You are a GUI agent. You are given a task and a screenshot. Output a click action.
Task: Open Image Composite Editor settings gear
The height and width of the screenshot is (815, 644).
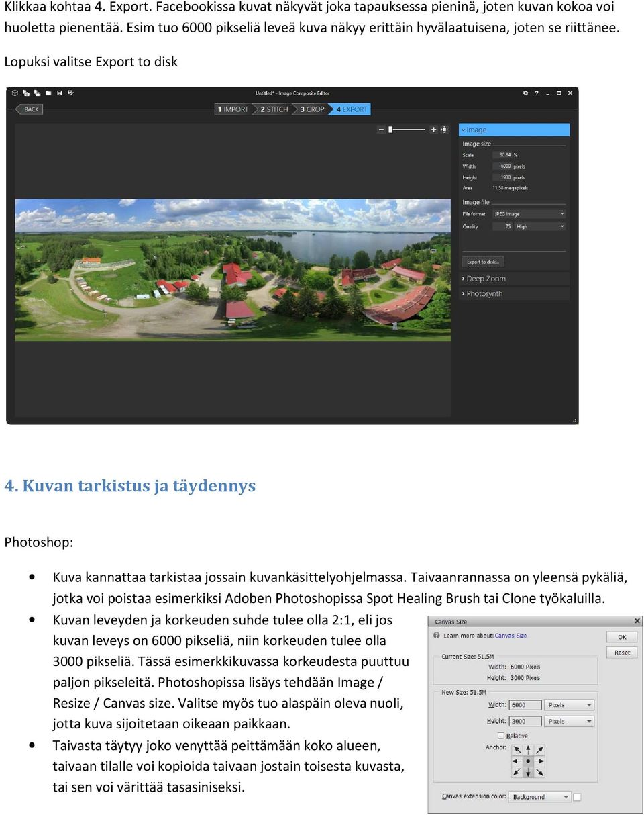525,93
